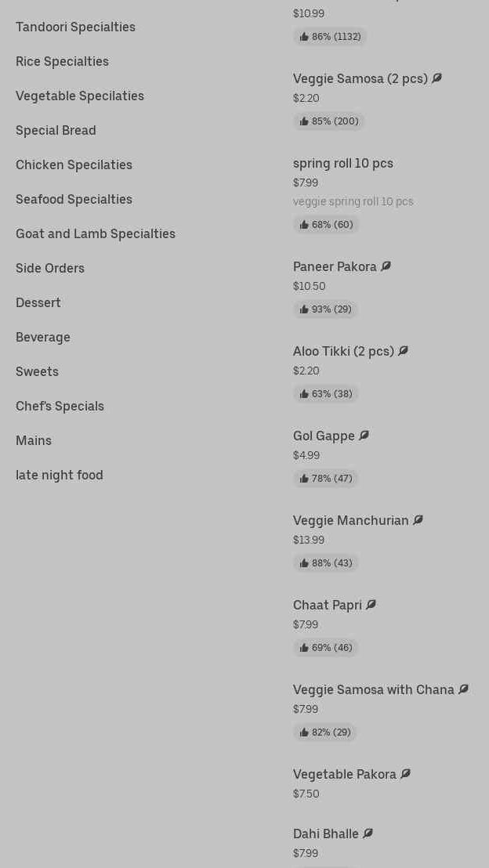Viewport: 489px width, 868px height.
Task: Click the 86% (1132) rating badge
Action: pyautogui.click(x=330, y=37)
